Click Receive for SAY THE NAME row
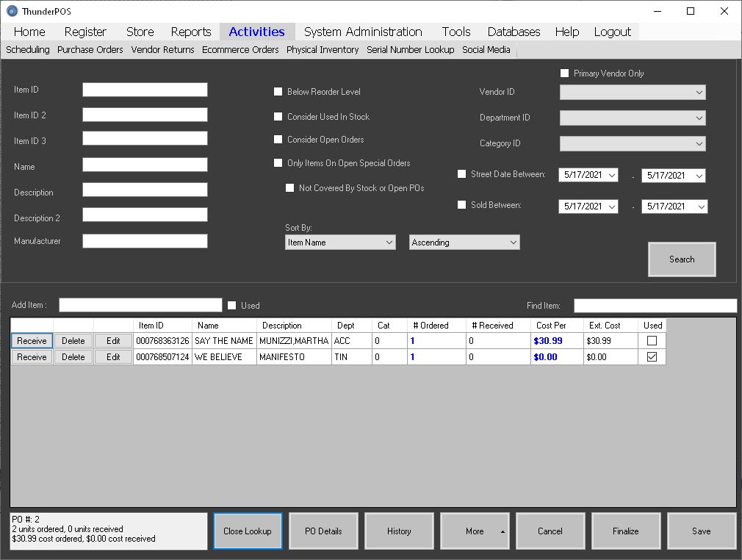 coord(32,341)
